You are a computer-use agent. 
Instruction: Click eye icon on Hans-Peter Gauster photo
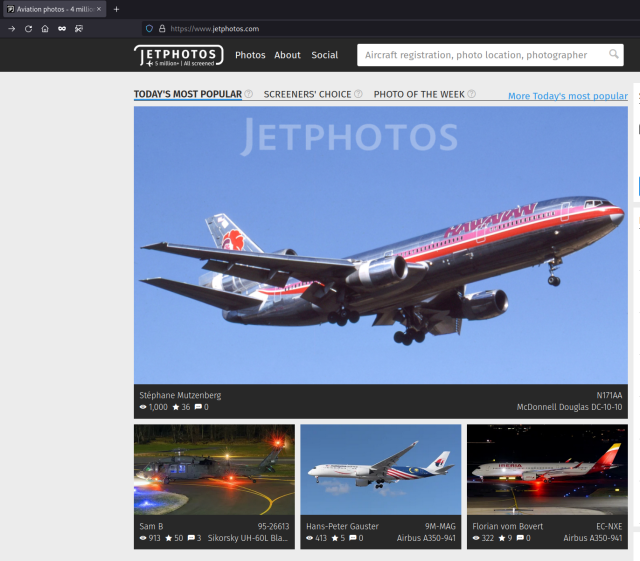coord(310,538)
